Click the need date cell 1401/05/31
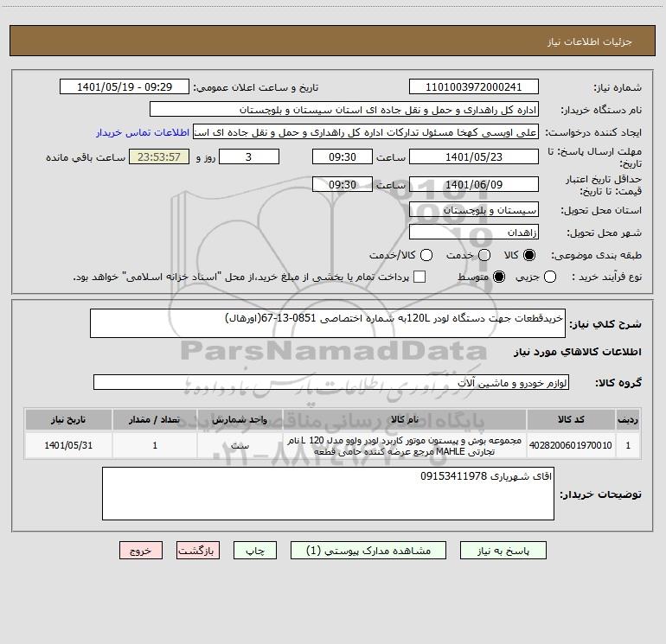The width and height of the screenshot is (666, 644). pyautogui.click(x=68, y=445)
